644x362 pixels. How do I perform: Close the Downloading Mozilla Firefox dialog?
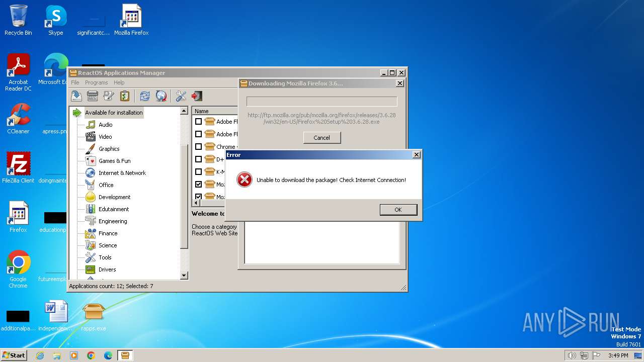400,83
